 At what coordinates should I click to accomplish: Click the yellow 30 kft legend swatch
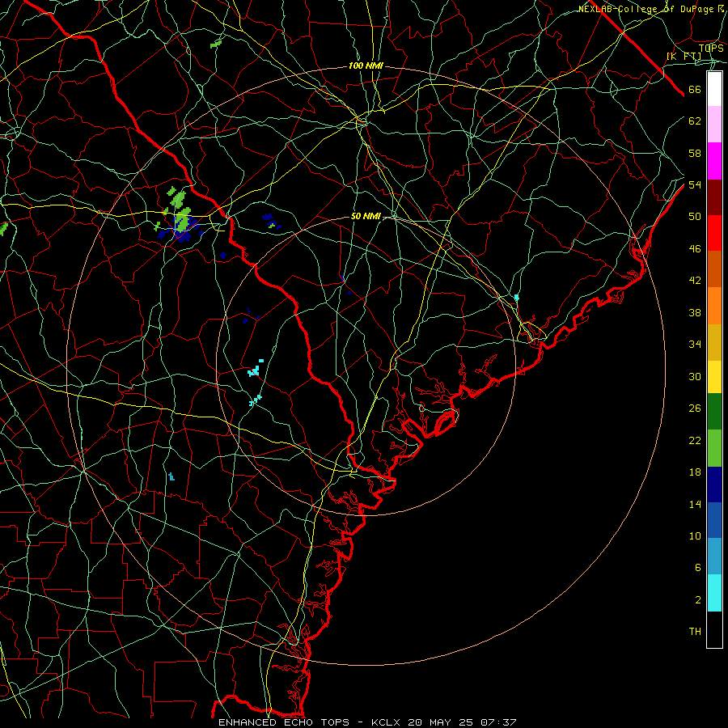(x=714, y=377)
